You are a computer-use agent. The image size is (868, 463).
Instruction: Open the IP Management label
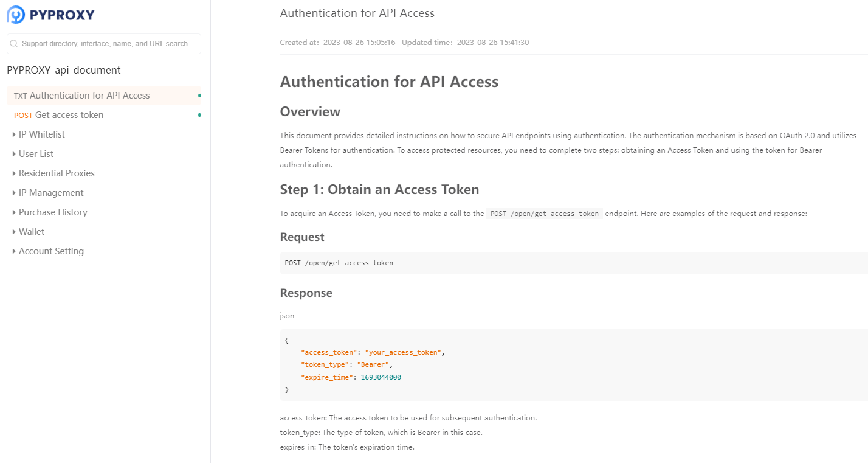[51, 193]
